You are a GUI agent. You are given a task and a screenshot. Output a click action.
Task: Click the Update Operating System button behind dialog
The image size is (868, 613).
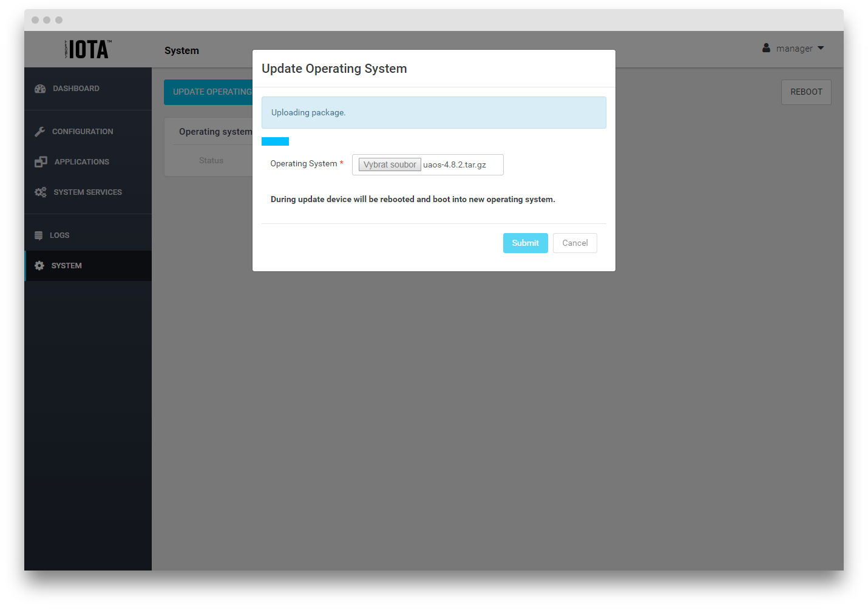coord(208,92)
